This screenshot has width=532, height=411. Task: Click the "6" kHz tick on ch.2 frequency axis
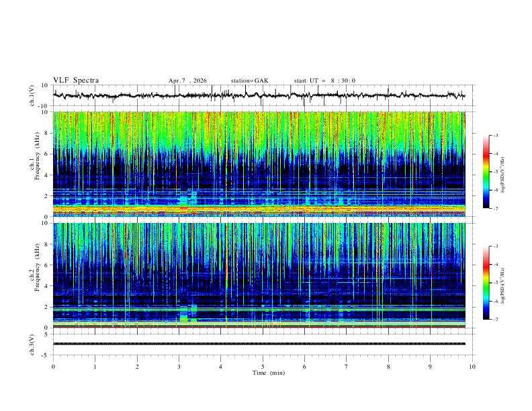46,265
